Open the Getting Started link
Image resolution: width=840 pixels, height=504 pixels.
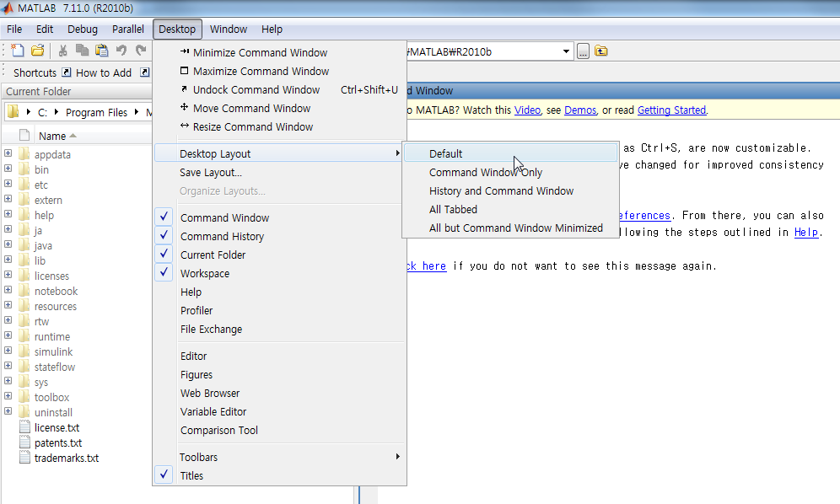671,110
